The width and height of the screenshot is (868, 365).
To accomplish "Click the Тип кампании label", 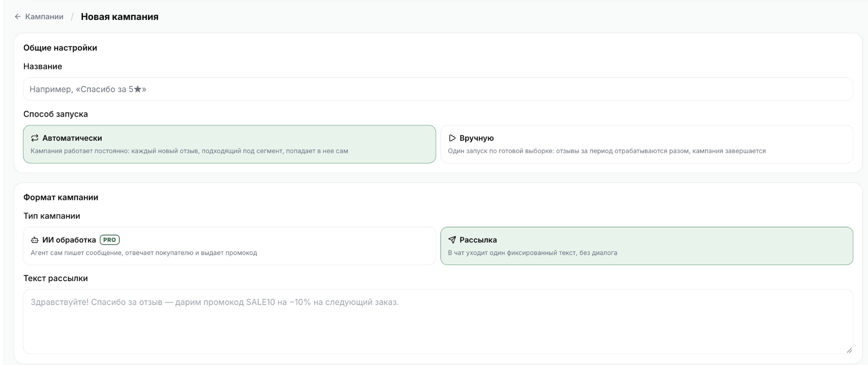I will click(52, 216).
